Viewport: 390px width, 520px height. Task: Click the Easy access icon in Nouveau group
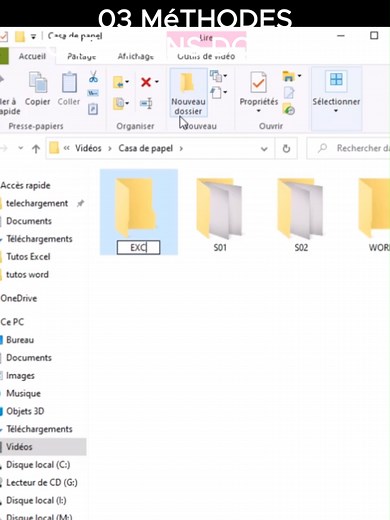coord(216,92)
